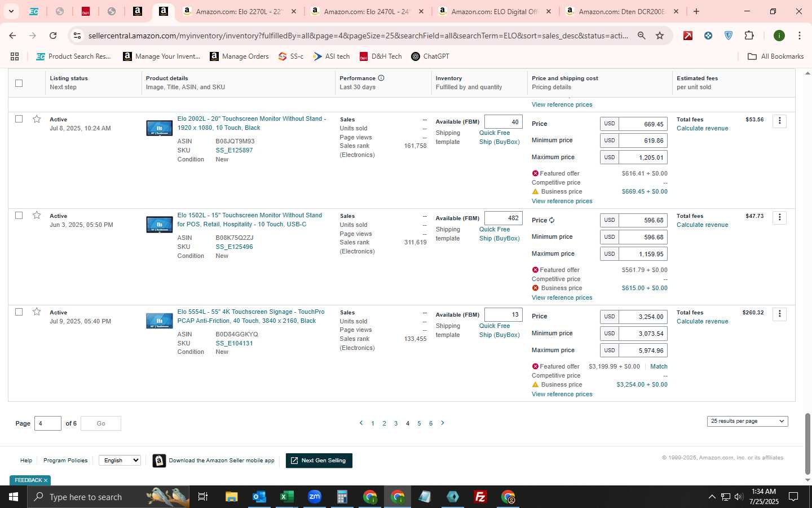Open the Adobe Acrobat extension icon
The image size is (812, 508).
[688, 36]
